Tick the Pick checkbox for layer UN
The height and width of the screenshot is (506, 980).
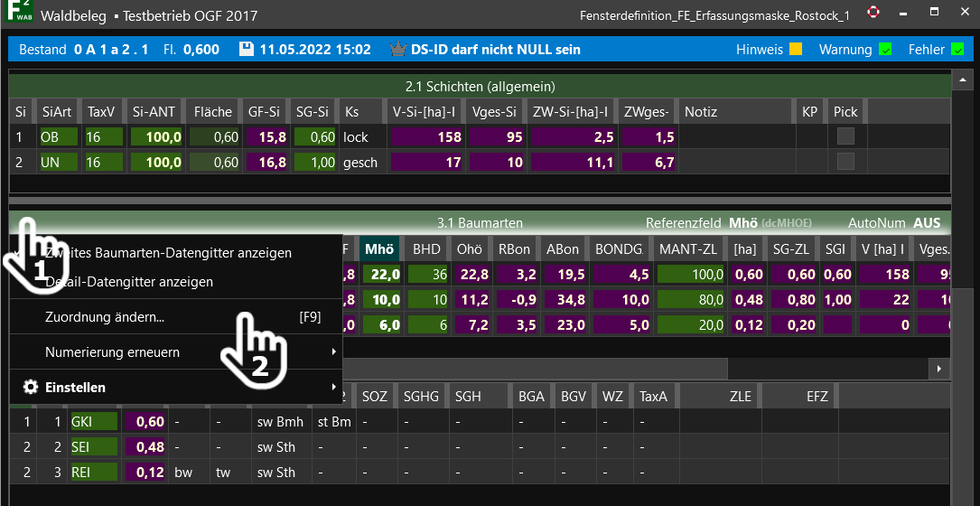coord(845,163)
